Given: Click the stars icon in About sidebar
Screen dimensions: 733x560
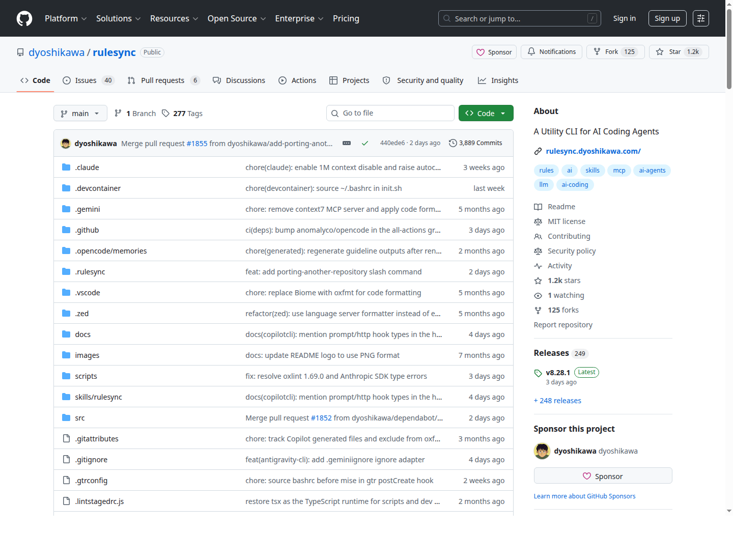Looking at the screenshot, I should (x=538, y=281).
